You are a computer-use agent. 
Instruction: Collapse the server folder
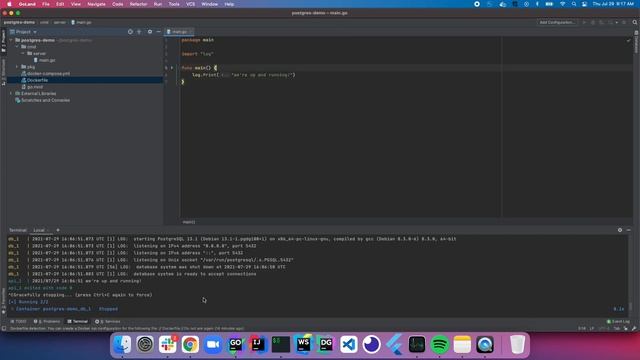tap(23, 53)
